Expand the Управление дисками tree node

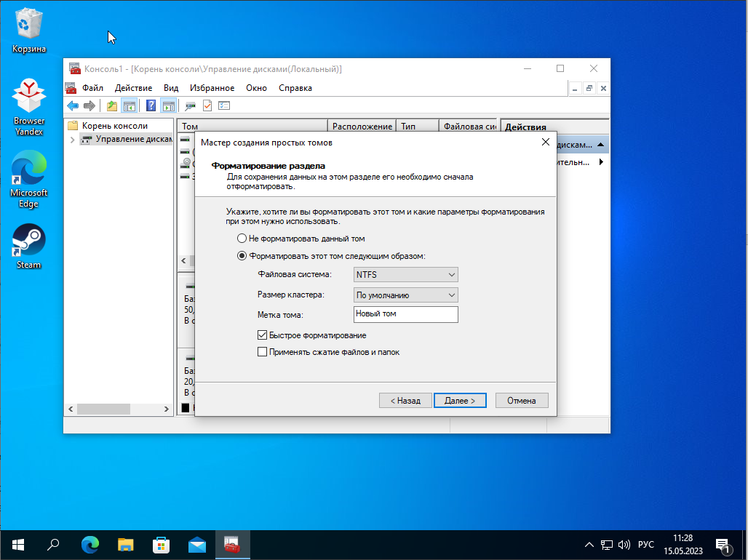[x=73, y=140]
